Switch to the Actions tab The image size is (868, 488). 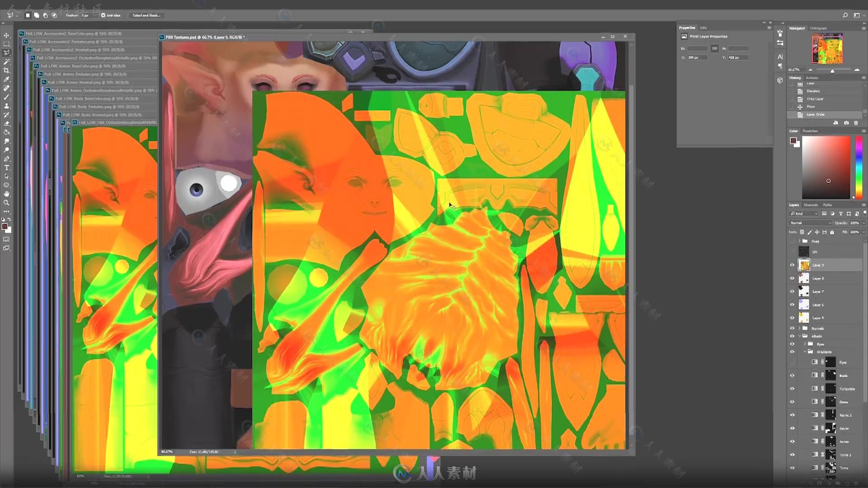(812, 78)
